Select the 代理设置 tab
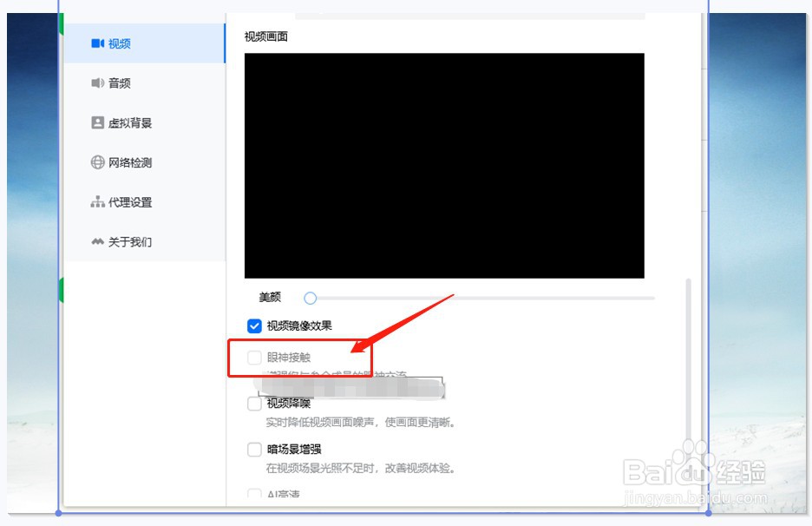 (145, 202)
